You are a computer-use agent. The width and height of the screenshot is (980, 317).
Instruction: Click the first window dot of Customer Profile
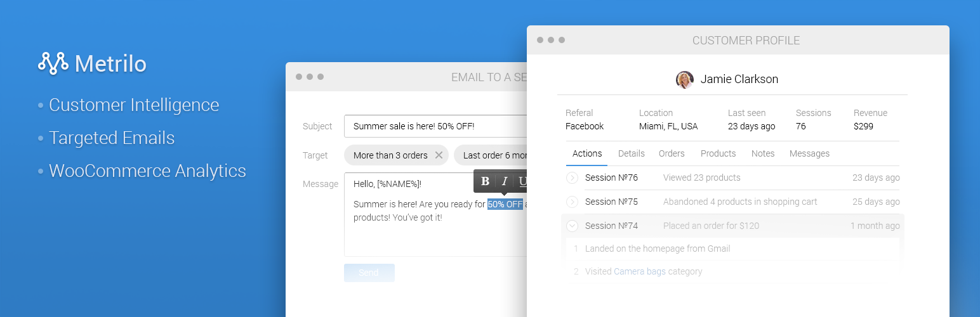click(x=540, y=40)
